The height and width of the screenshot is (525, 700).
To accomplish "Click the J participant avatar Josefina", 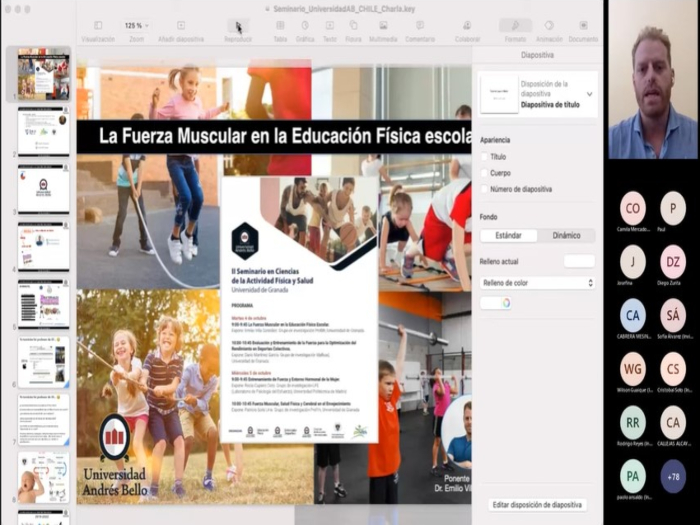I will tap(633, 262).
